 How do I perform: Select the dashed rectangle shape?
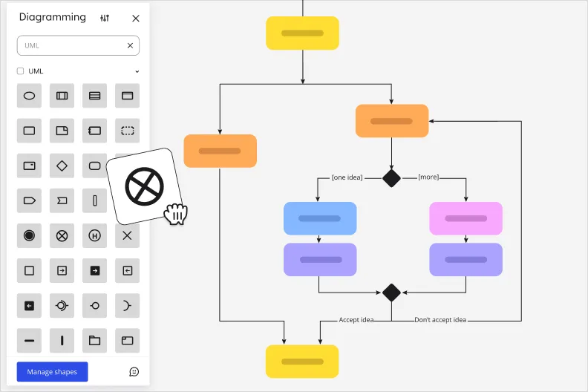pyautogui.click(x=127, y=131)
